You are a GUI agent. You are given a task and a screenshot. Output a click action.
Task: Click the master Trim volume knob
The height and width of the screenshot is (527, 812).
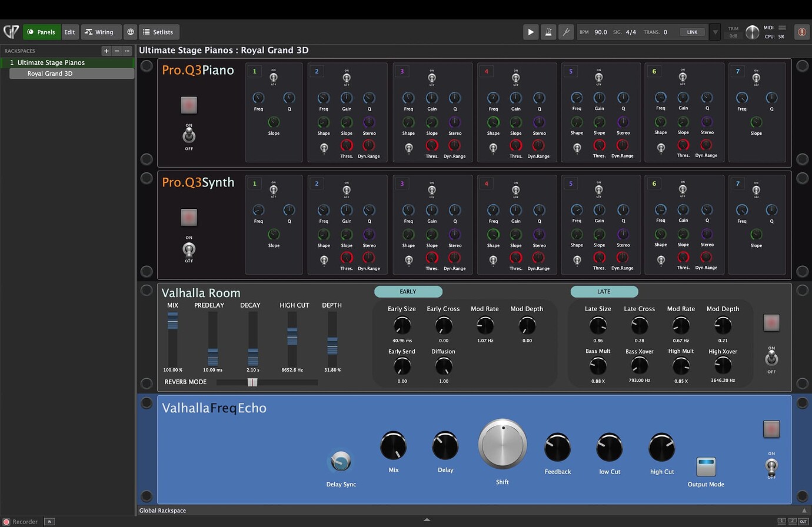point(753,32)
